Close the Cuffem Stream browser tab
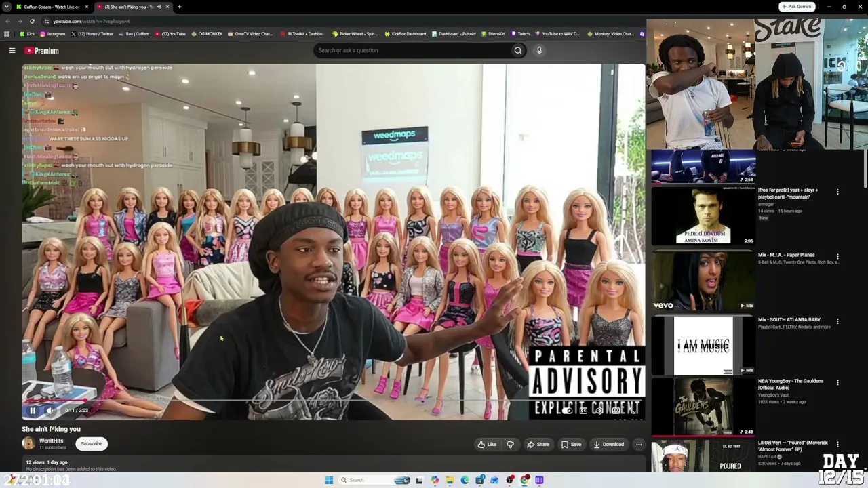This screenshot has width=868, height=488. click(x=87, y=7)
